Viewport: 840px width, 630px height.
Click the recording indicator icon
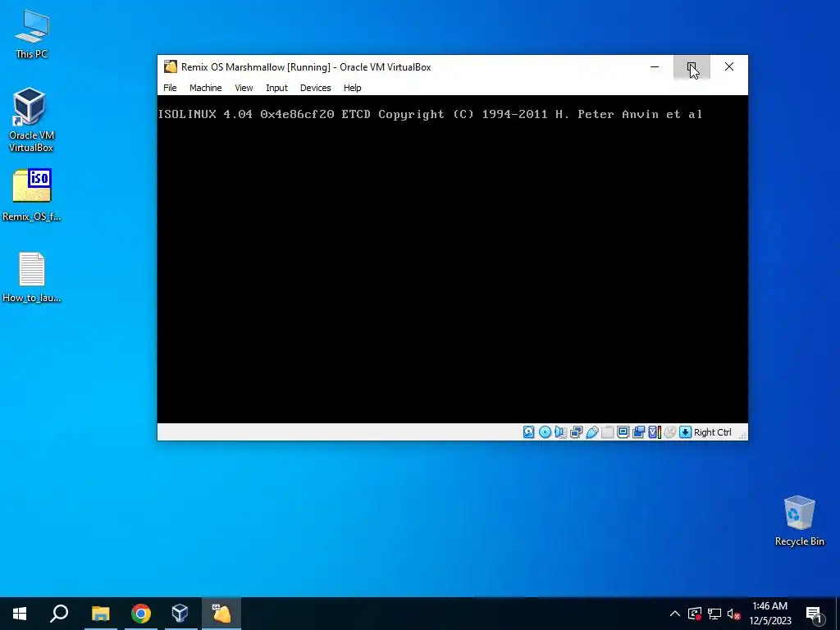tap(638, 432)
